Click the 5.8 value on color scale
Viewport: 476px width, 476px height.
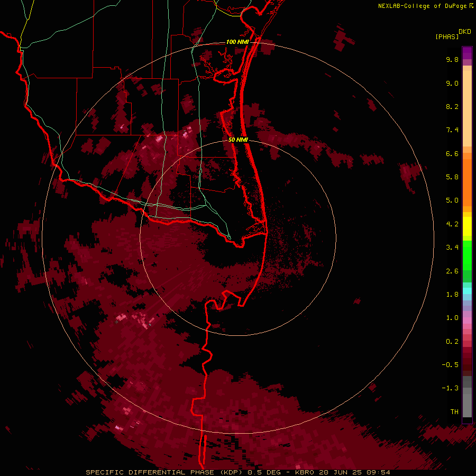coord(452,177)
